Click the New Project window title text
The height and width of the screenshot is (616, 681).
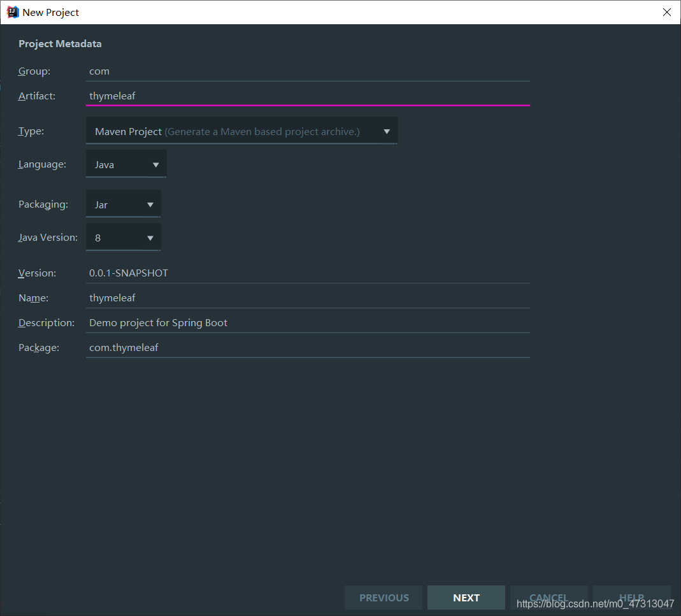[x=51, y=13]
